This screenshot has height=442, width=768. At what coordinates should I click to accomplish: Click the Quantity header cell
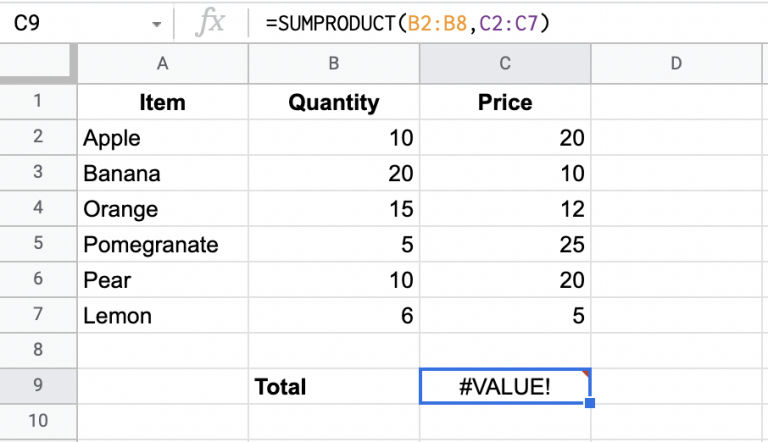pyautogui.click(x=334, y=102)
